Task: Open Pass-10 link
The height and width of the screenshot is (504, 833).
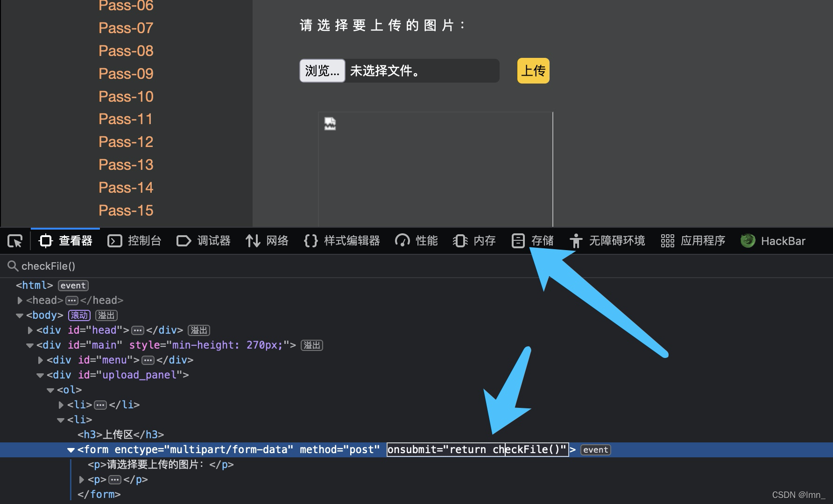Action: [x=126, y=97]
